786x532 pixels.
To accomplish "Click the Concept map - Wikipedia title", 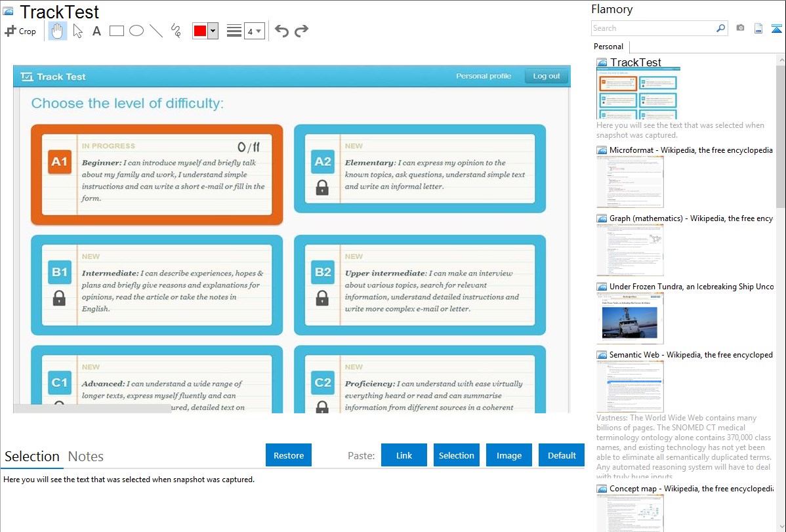I will coord(691,488).
